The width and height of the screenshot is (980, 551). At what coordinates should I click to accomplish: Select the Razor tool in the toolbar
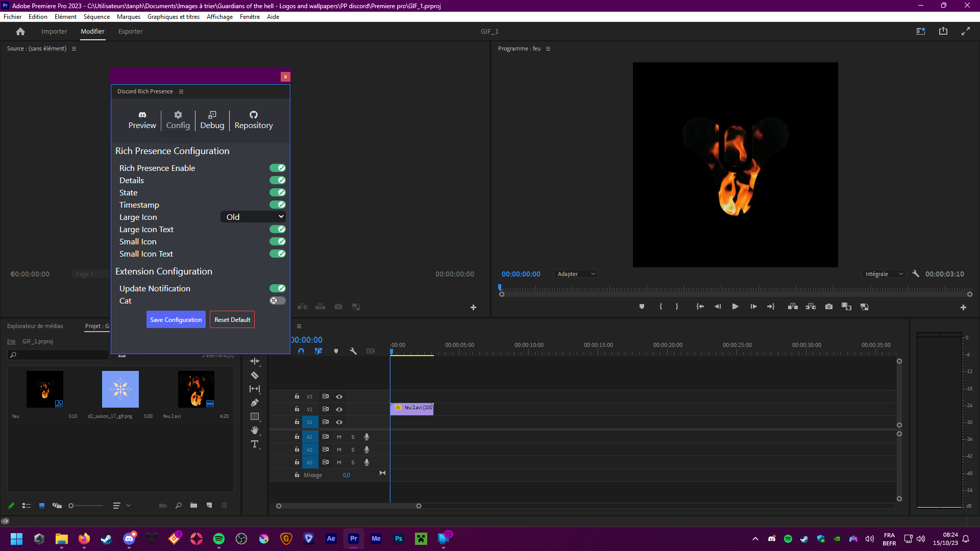coord(255,375)
